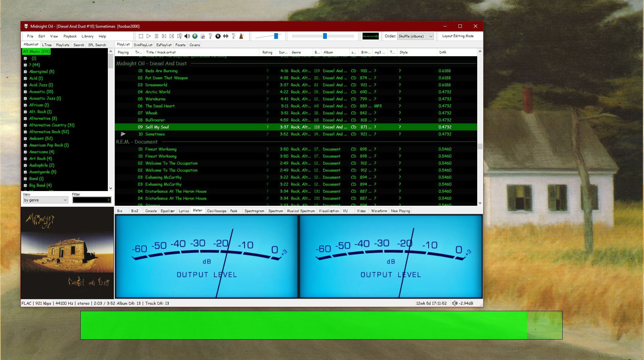Switch to the Lyrics tab
Image resolution: width=644 pixels, height=360 pixels.
click(184, 211)
